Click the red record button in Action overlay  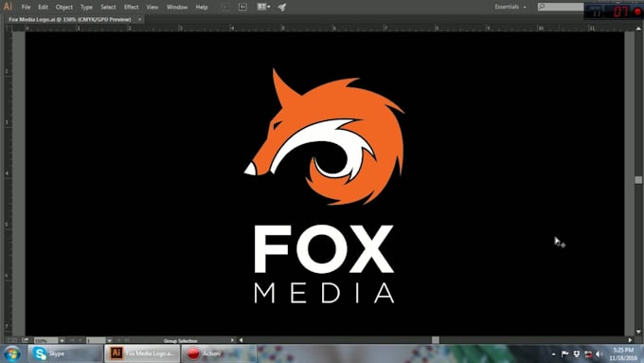click(x=637, y=11)
